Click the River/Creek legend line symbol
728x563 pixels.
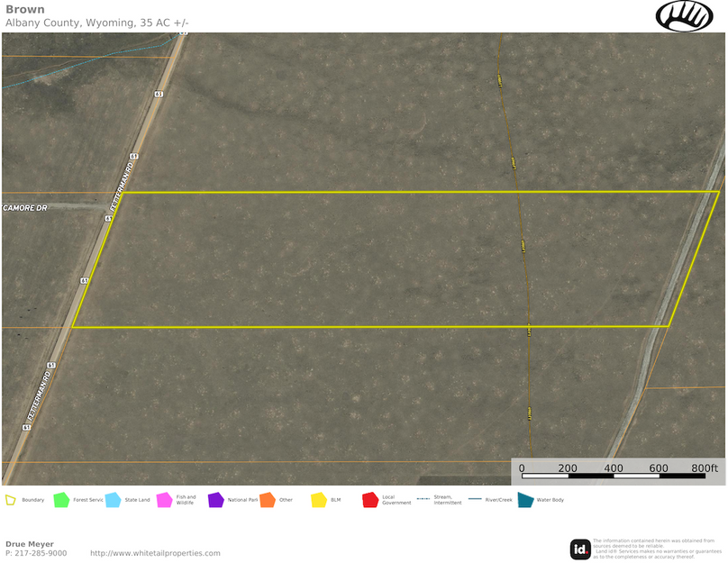pos(474,500)
